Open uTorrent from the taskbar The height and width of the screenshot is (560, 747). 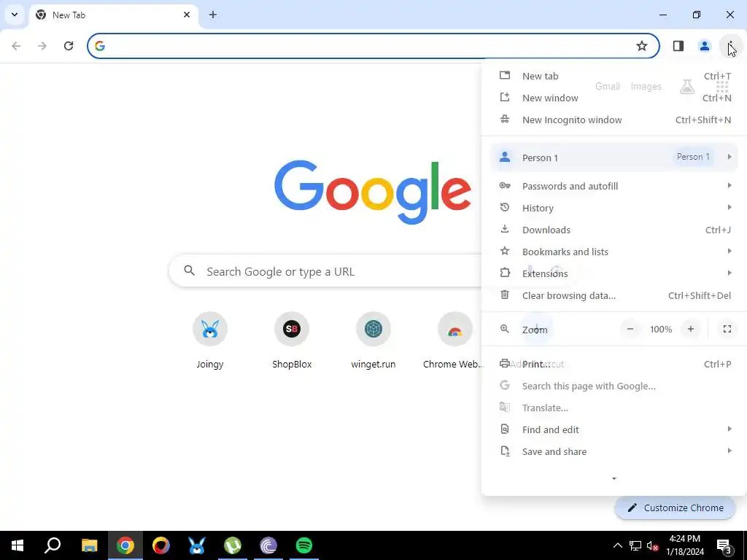[233, 545]
